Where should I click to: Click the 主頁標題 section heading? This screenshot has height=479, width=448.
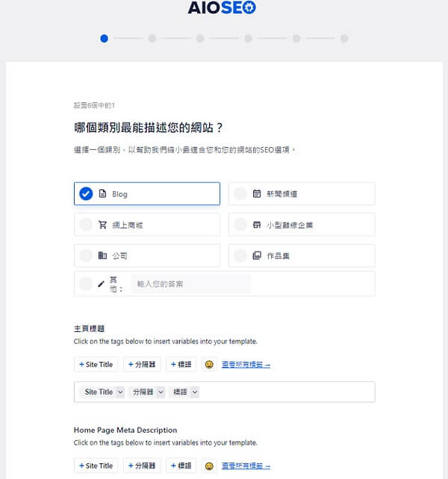pyautogui.click(x=90, y=329)
